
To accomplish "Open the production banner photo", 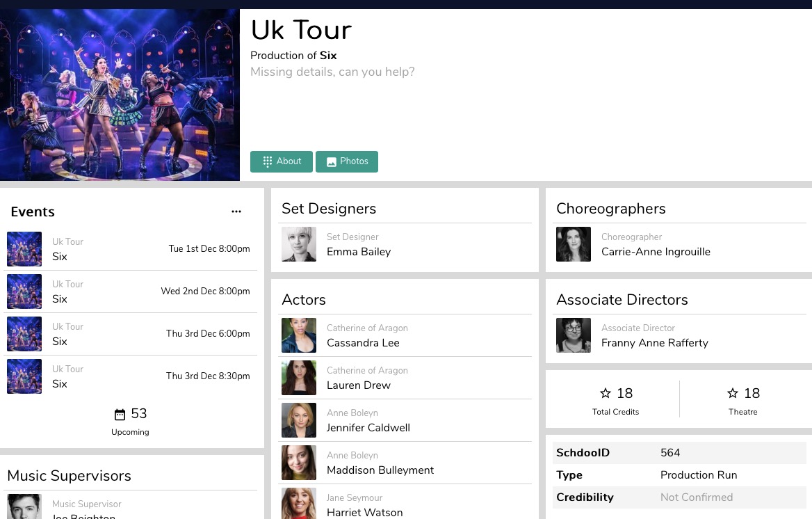I will click(120, 95).
